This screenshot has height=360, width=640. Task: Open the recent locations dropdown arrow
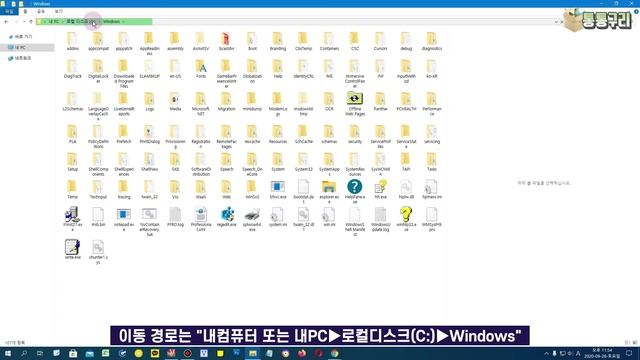(x=24, y=22)
